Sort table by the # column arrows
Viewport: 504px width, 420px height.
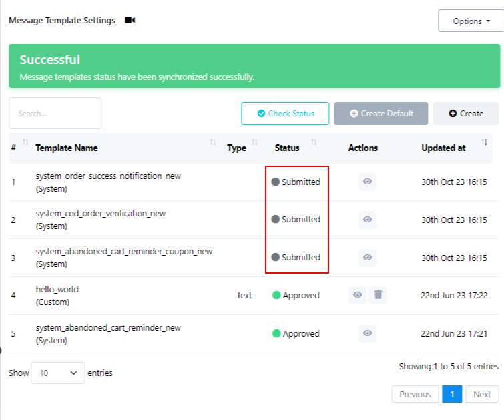(25, 142)
